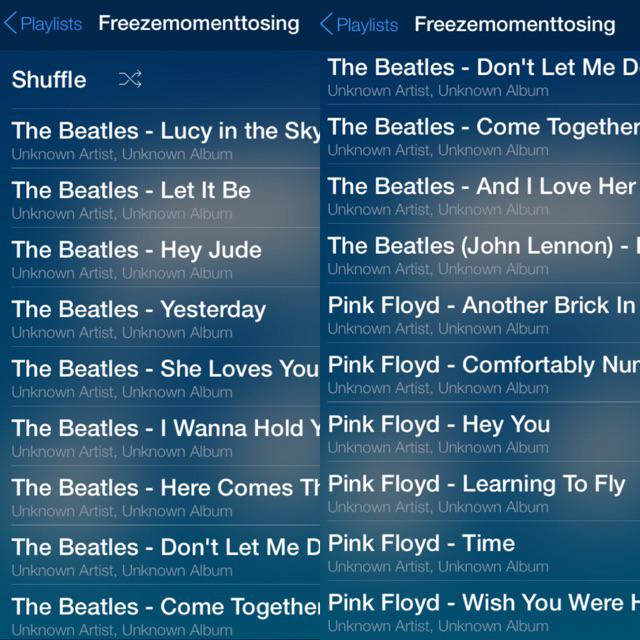Play Pink Floyd - Another Brick In
The height and width of the screenshot is (640, 640).
[x=484, y=313]
